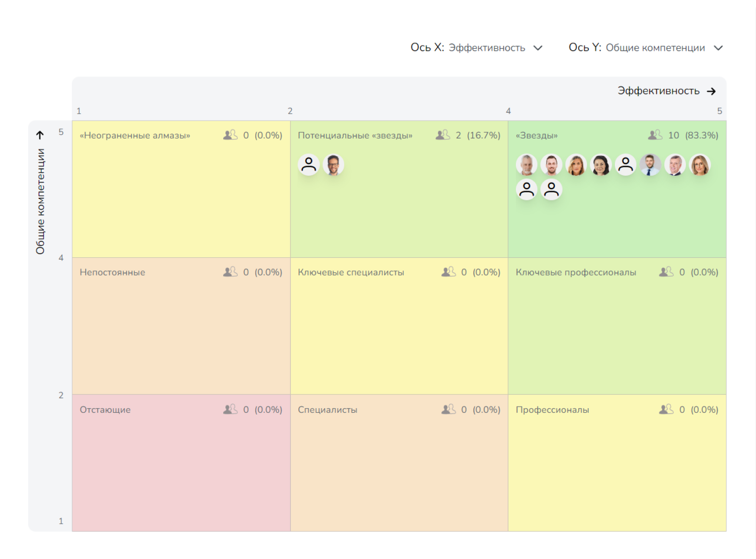
Task: Click people icon in Ключевые специалисты cell
Action: click(448, 272)
